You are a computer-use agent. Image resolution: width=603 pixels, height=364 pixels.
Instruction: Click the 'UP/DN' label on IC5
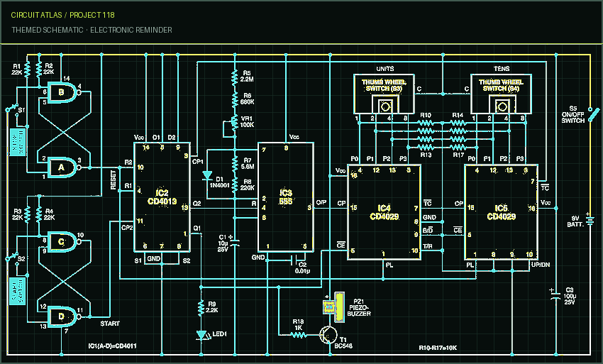[541, 265]
